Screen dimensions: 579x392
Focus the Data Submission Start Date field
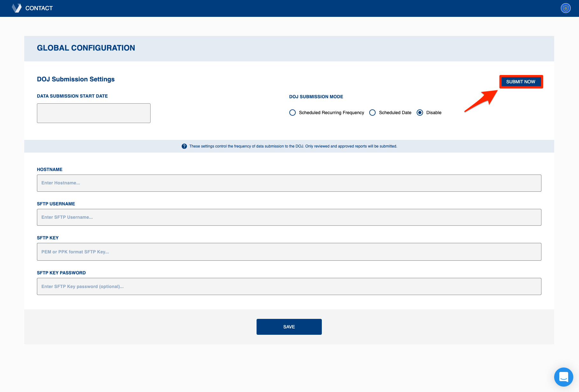tap(94, 113)
